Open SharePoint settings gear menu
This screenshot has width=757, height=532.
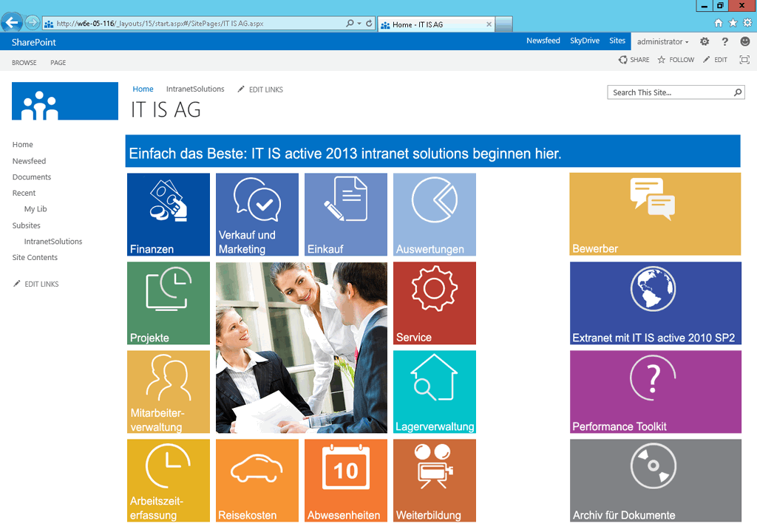[705, 42]
